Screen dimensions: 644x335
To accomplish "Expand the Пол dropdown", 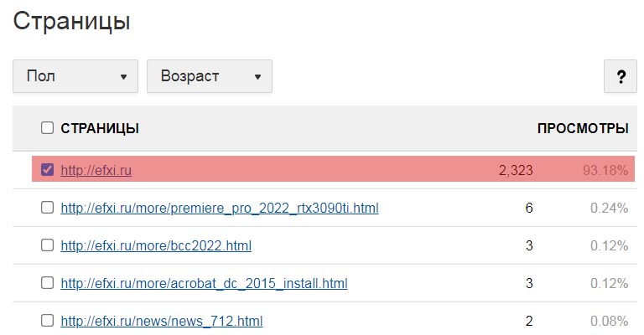I will 75,76.
